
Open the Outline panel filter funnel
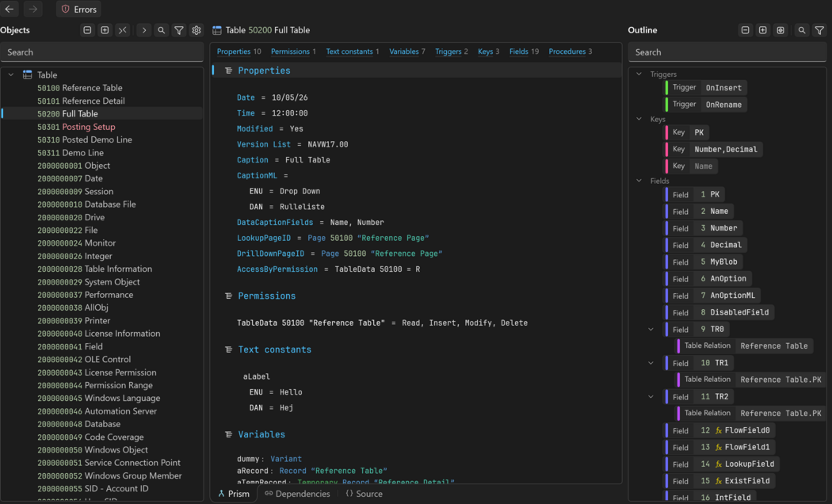pos(819,30)
